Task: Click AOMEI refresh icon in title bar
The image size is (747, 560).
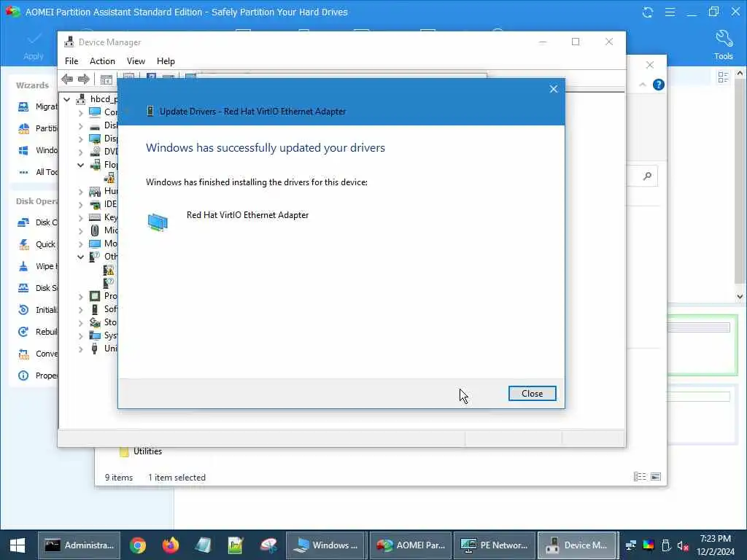Action: pos(648,12)
